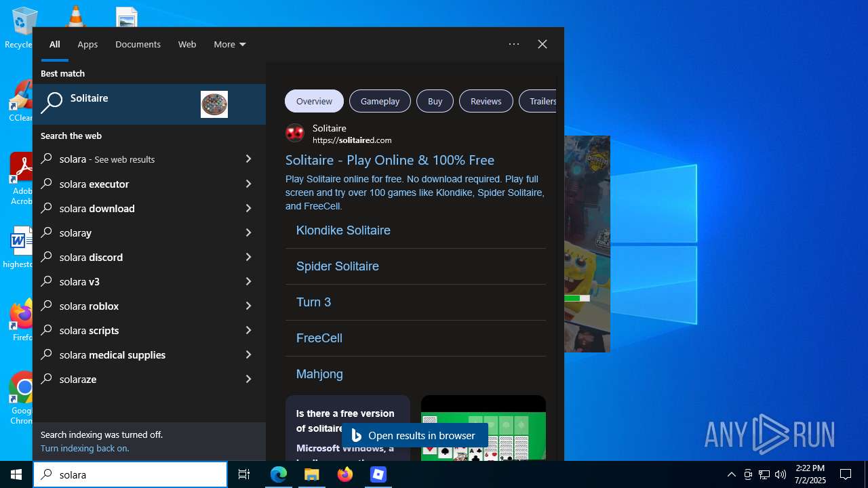868x488 pixels.
Task: Open network status tray icon
Action: (x=764, y=474)
